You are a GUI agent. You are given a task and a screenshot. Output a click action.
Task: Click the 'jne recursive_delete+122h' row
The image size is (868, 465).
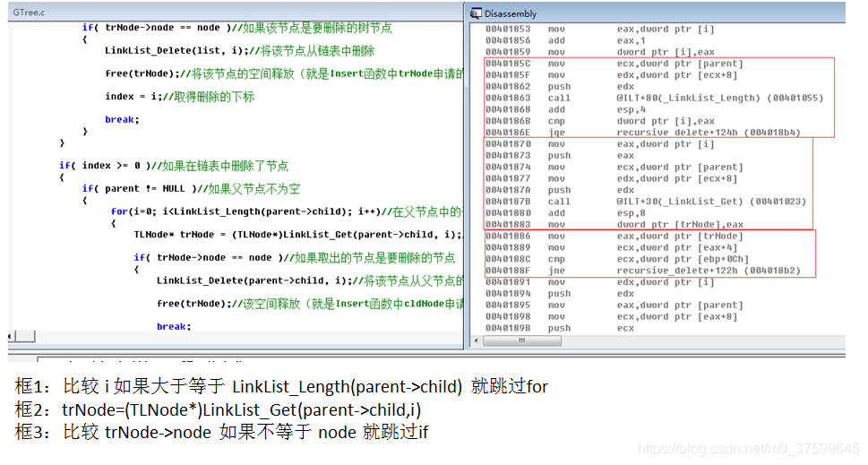tap(642, 271)
